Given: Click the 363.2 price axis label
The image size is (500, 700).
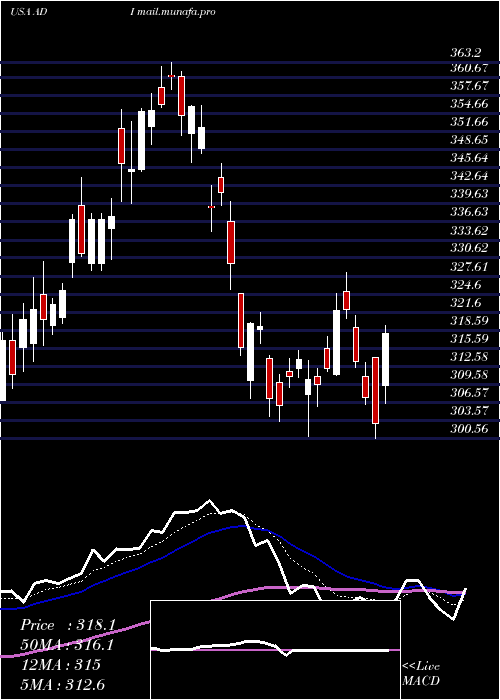Looking at the screenshot, I should pyautogui.click(x=466, y=53).
